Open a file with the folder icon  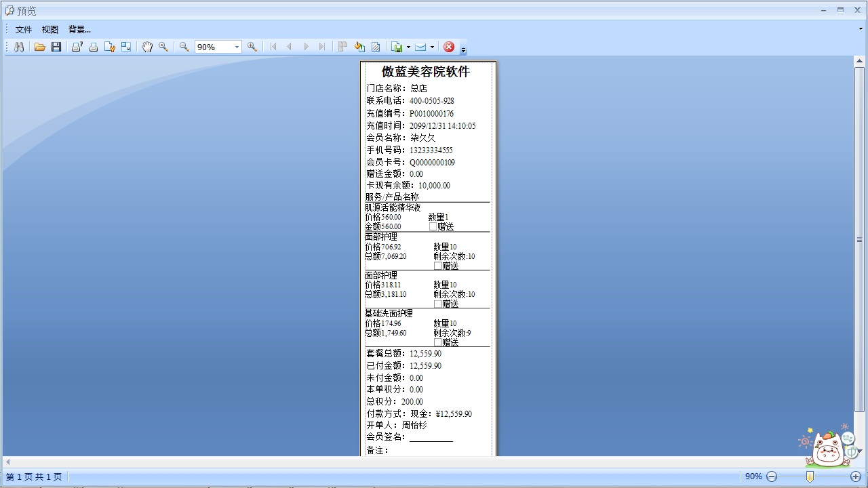40,47
